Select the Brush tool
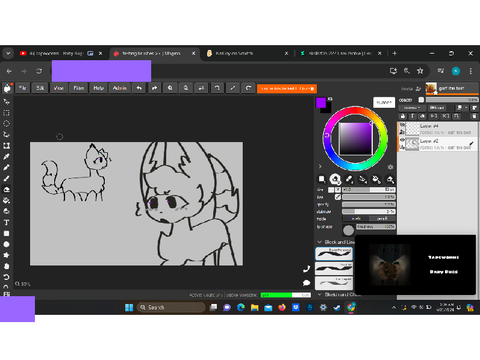 pos(6,179)
